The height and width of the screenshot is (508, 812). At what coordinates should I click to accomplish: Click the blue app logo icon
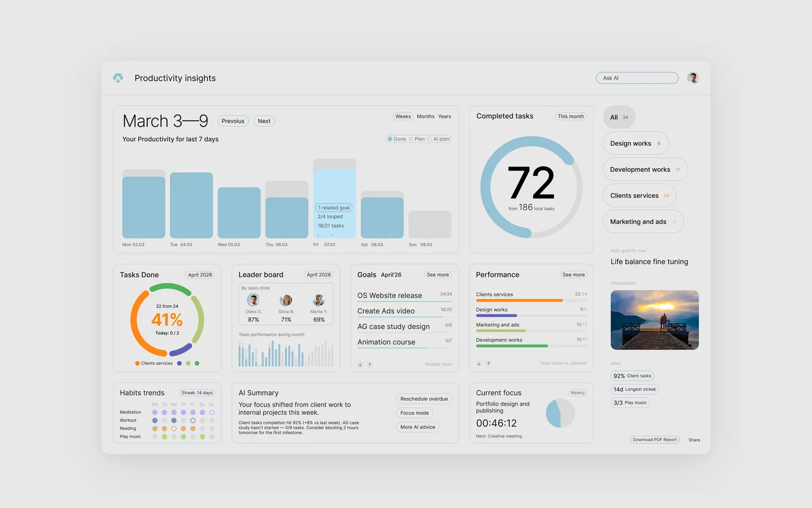[118, 78]
